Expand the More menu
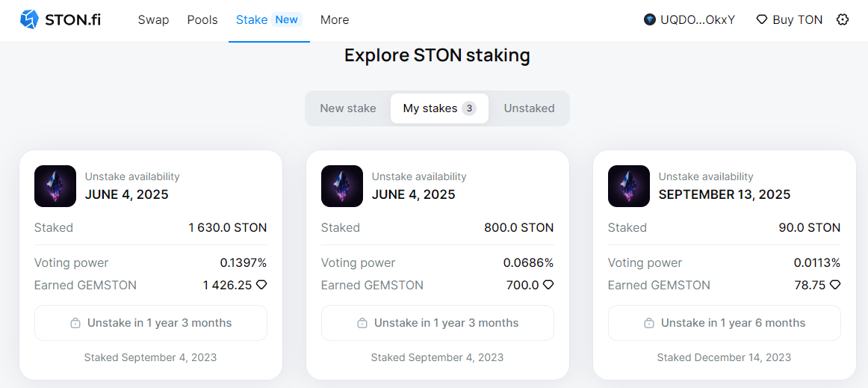 click(x=335, y=19)
